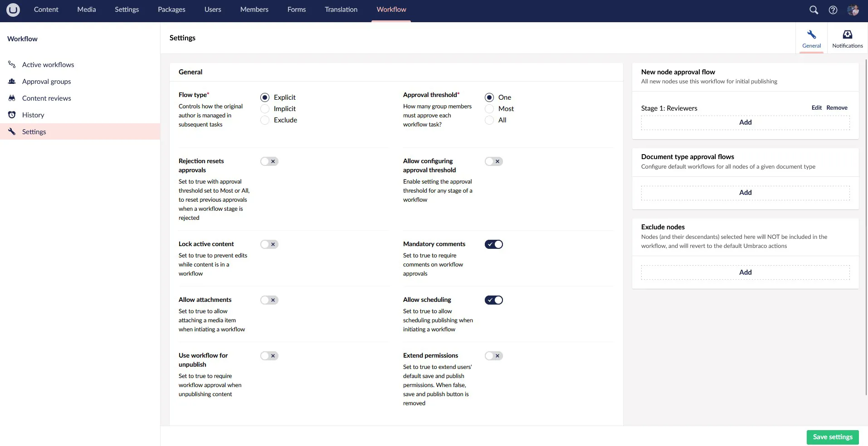Click the user avatar in header
The height and width of the screenshot is (446, 868).
click(853, 10)
